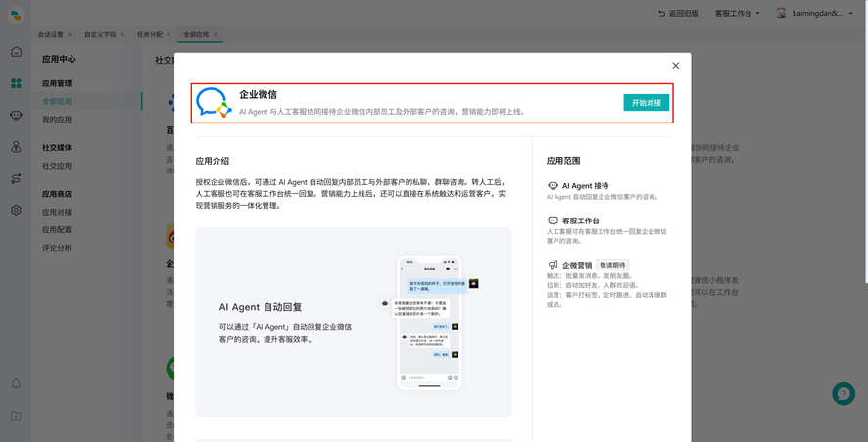Open the notification bell icon in sidebar
Image resolution: width=868 pixels, height=442 pixels.
(16, 383)
